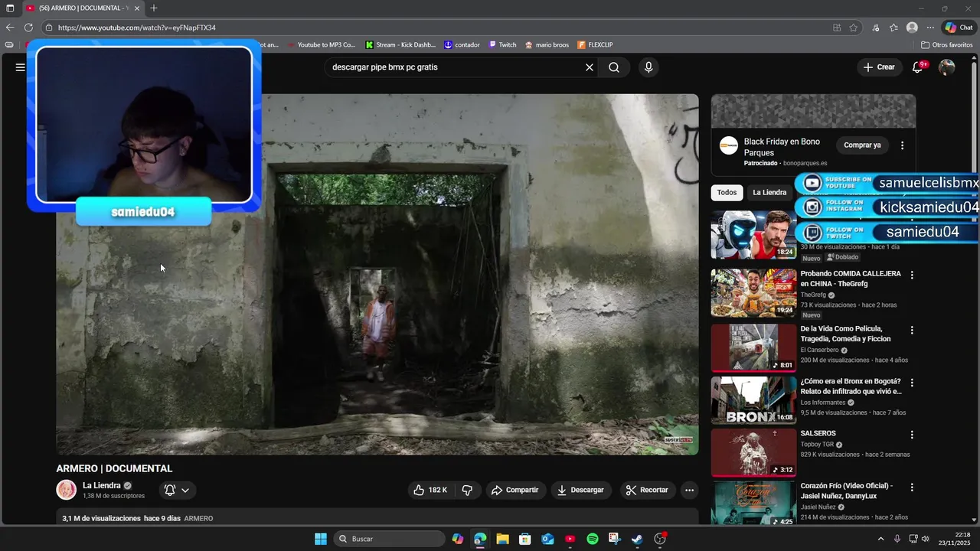Open the SALSEROS video thumbnail
The height and width of the screenshot is (551, 980).
(x=753, y=452)
